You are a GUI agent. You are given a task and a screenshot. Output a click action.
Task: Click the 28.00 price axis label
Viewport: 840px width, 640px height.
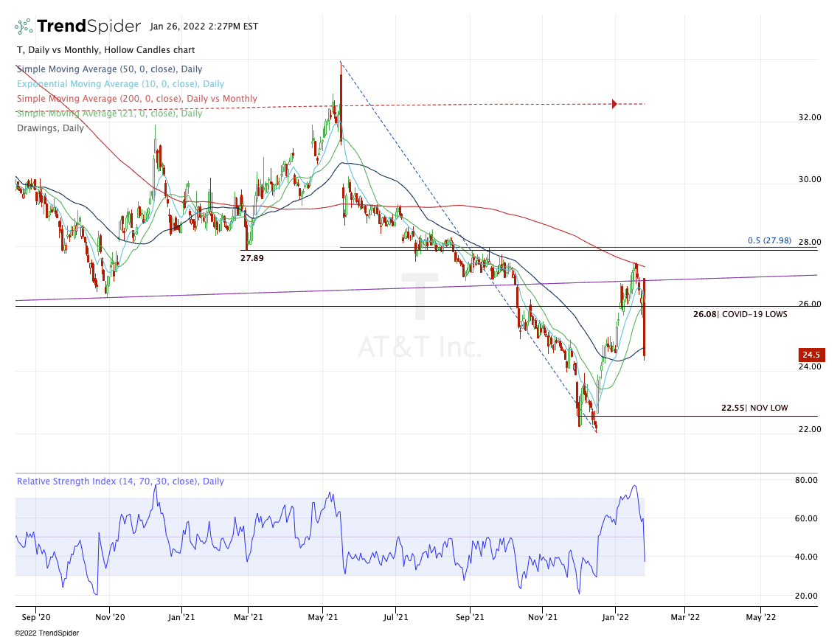point(810,242)
